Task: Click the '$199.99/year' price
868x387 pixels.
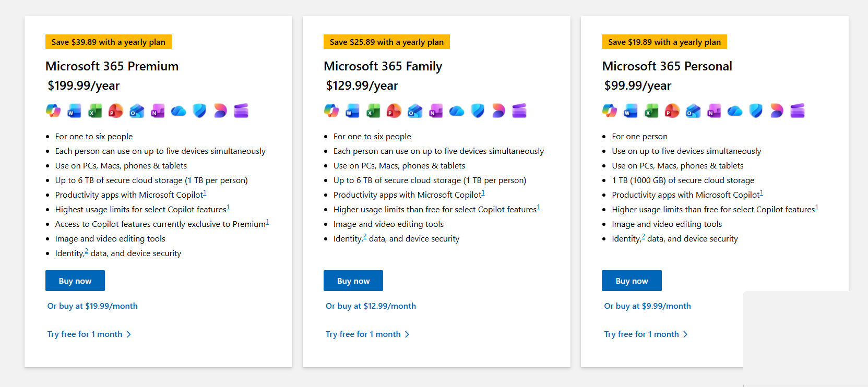Action: pyautogui.click(x=84, y=86)
